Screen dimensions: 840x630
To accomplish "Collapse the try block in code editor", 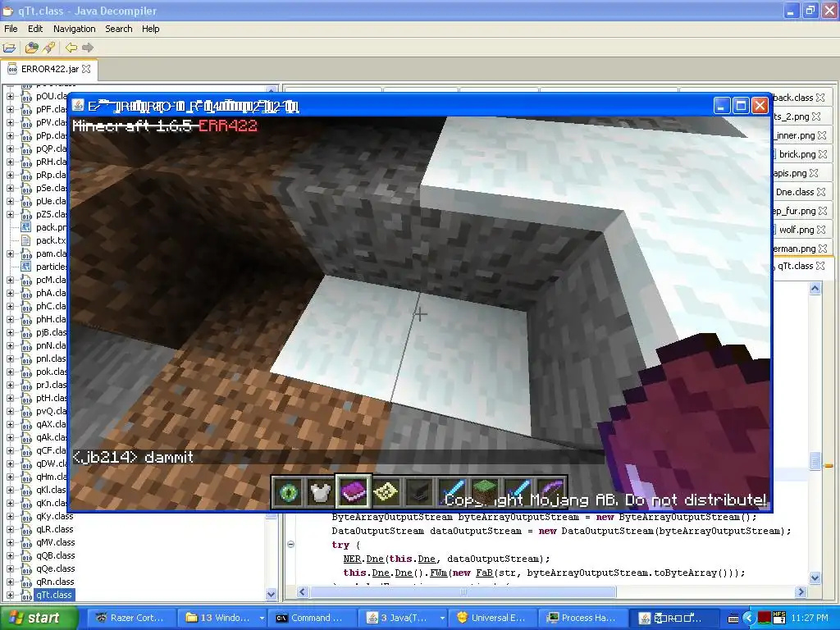I will coord(291,545).
